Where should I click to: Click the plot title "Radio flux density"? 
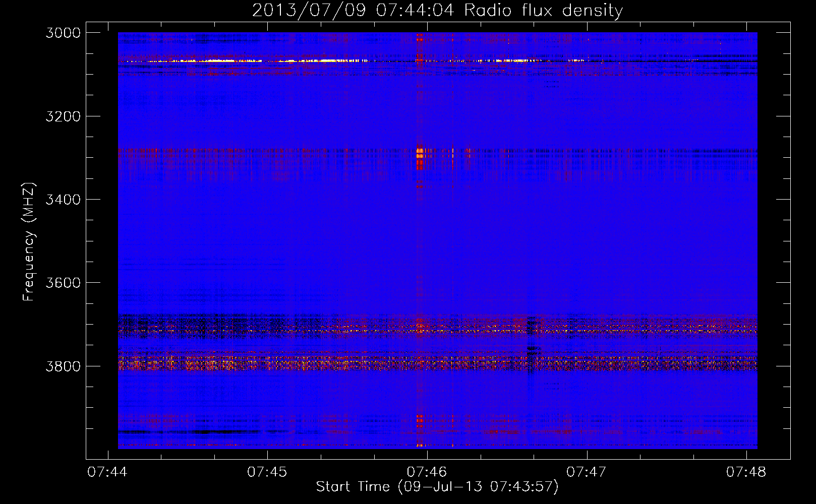[x=543, y=11]
